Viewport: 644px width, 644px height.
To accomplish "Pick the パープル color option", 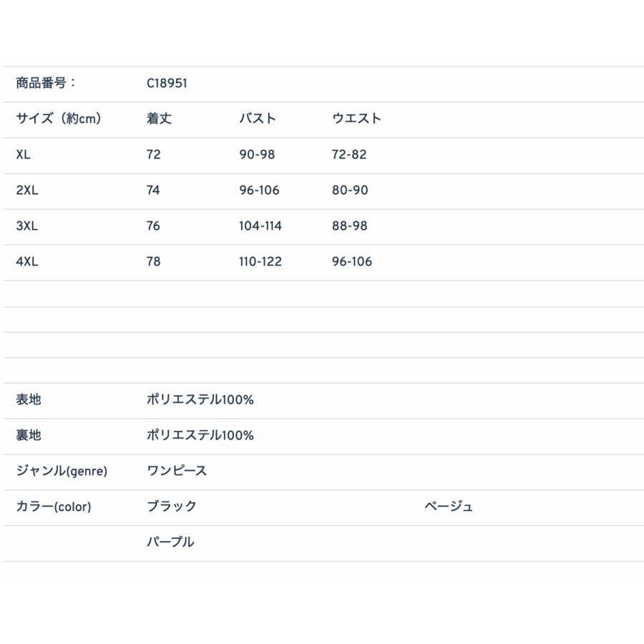I will pos(170,542).
